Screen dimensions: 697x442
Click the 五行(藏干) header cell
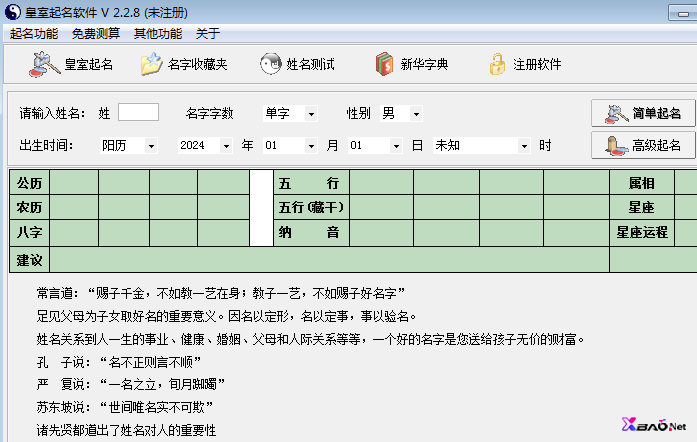[x=311, y=207]
